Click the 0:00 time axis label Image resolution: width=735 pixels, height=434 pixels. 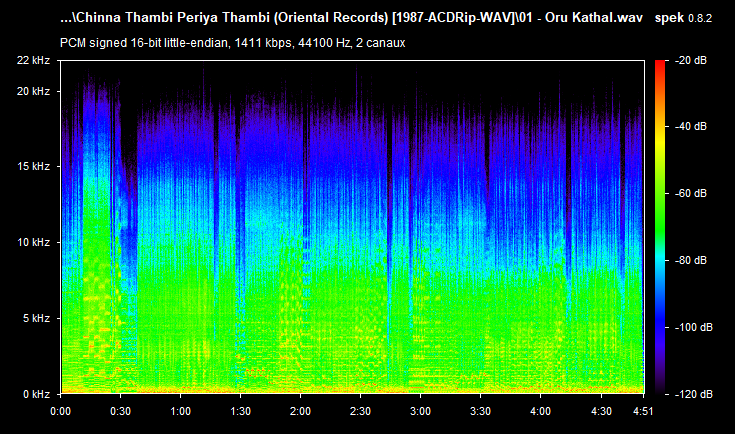tap(60, 412)
